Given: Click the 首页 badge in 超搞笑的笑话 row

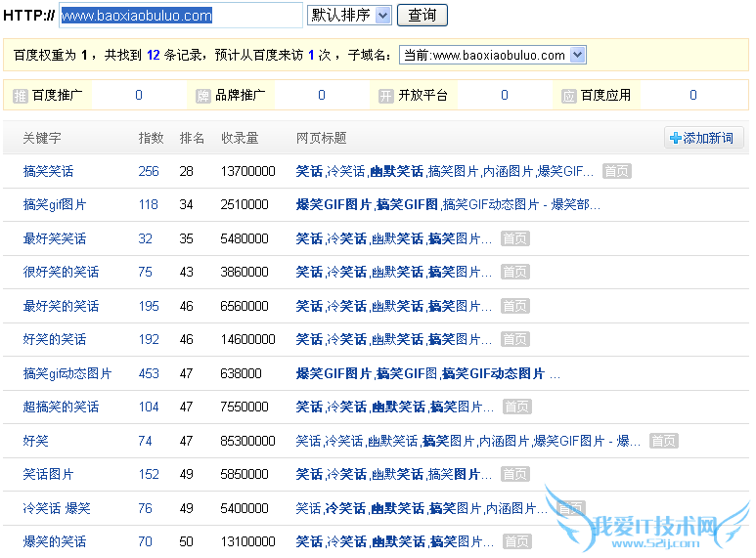Looking at the screenshot, I should pos(516,408).
